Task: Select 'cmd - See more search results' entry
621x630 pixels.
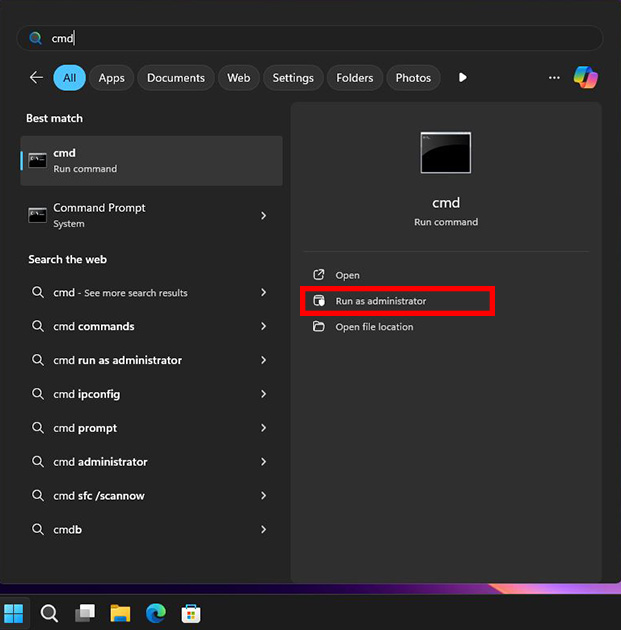Action: (151, 292)
